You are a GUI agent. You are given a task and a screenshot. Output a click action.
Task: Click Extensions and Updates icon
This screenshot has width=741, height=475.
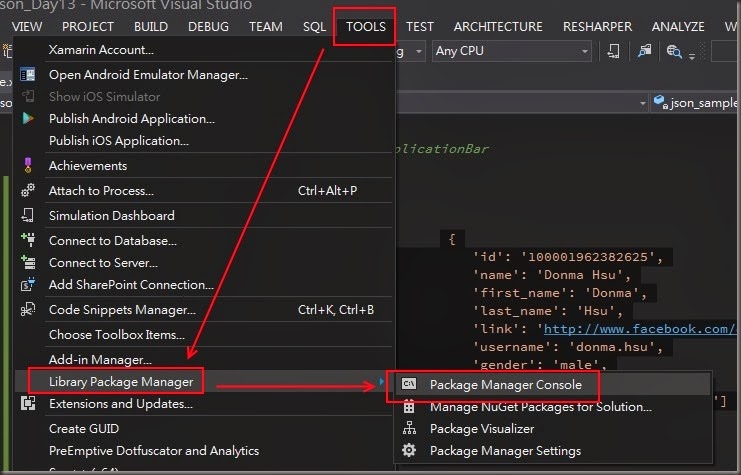click(28, 404)
